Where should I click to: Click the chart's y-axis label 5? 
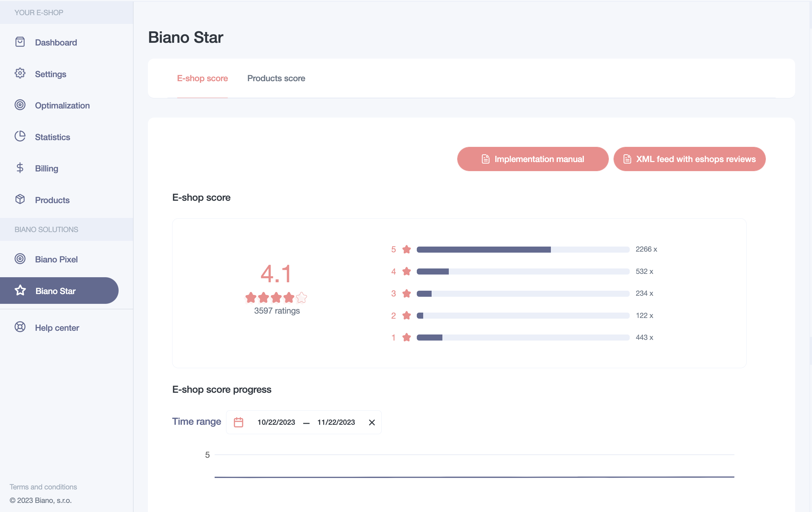click(x=208, y=455)
